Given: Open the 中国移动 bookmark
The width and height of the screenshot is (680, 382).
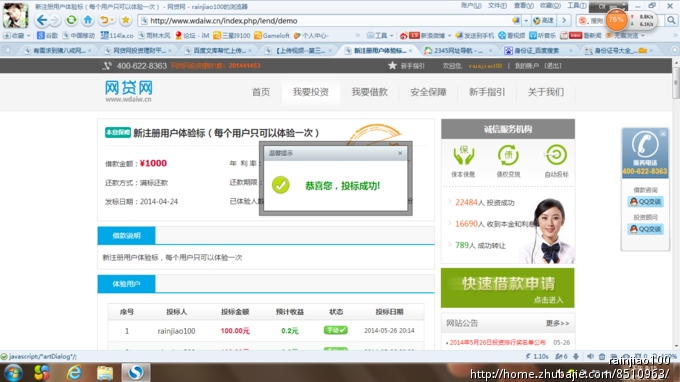Looking at the screenshot, I should click(x=78, y=36).
